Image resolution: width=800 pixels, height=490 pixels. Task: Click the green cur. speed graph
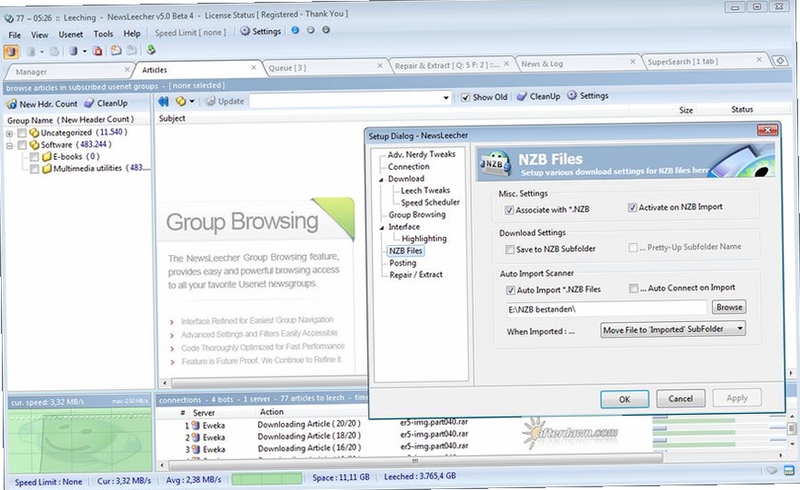(81, 439)
